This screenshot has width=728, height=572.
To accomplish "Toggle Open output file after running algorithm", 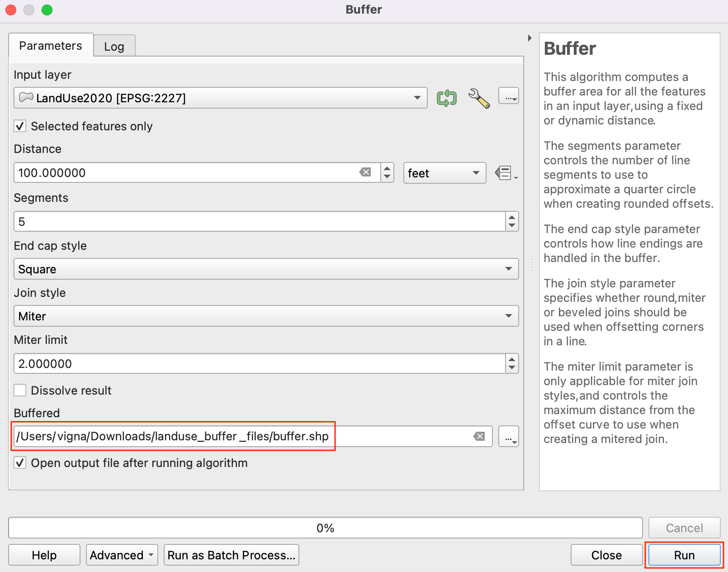I will coord(20,463).
